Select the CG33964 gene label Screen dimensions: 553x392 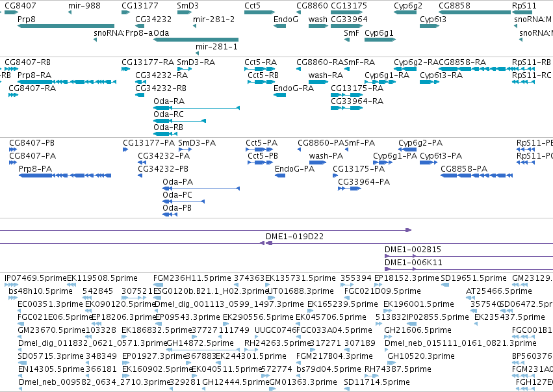[x=349, y=19]
